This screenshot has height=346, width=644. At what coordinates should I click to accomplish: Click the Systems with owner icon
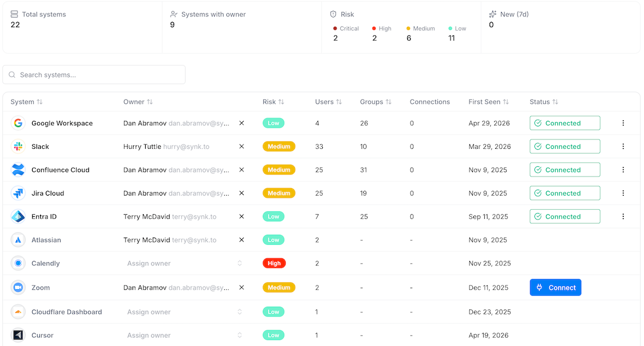coord(174,14)
